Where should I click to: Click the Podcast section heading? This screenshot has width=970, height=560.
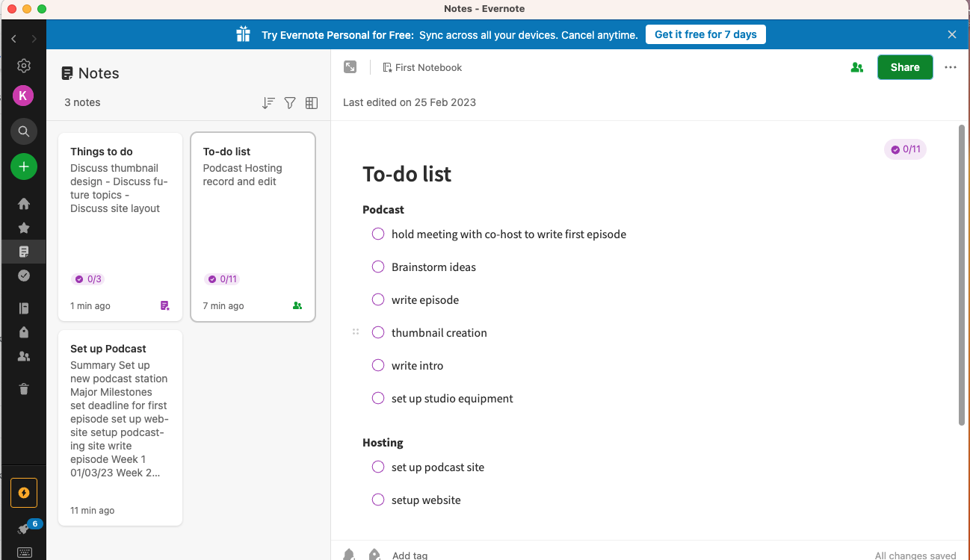pos(383,210)
